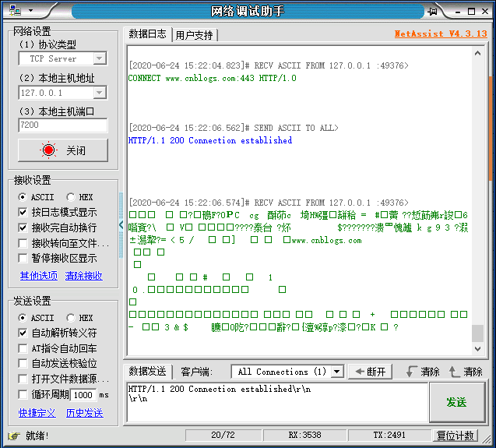Click the 15:22:06.562 SEND ASCII TO ALL line
This screenshot has height=448, width=496.
(234, 128)
